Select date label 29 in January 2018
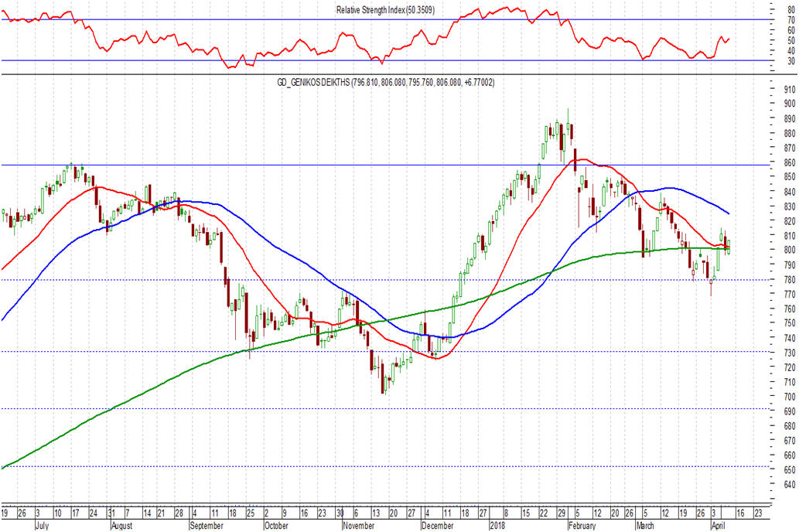The width and height of the screenshot is (799, 532). coord(561,513)
